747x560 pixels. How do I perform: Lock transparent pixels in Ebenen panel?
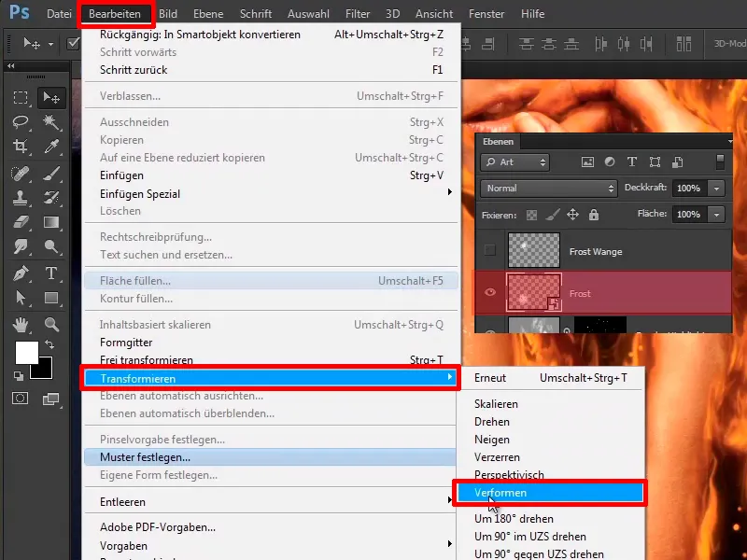click(x=531, y=216)
